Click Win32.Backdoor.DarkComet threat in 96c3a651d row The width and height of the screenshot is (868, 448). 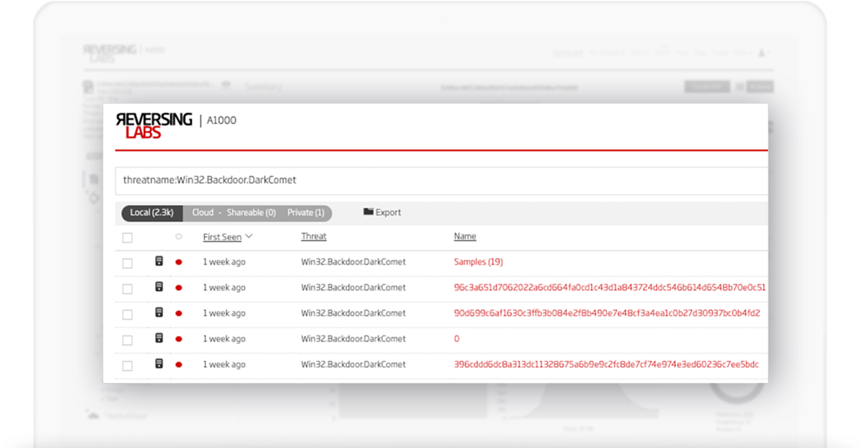[353, 288]
